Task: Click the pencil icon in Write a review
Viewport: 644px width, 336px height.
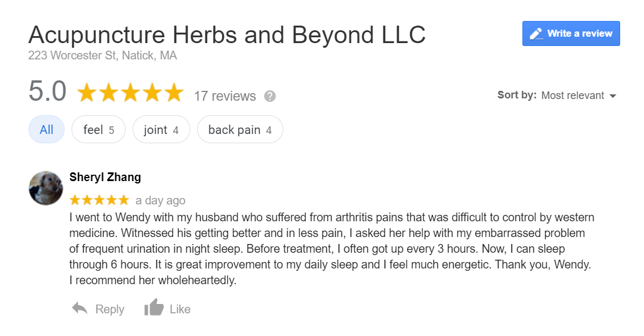Action: click(x=536, y=34)
